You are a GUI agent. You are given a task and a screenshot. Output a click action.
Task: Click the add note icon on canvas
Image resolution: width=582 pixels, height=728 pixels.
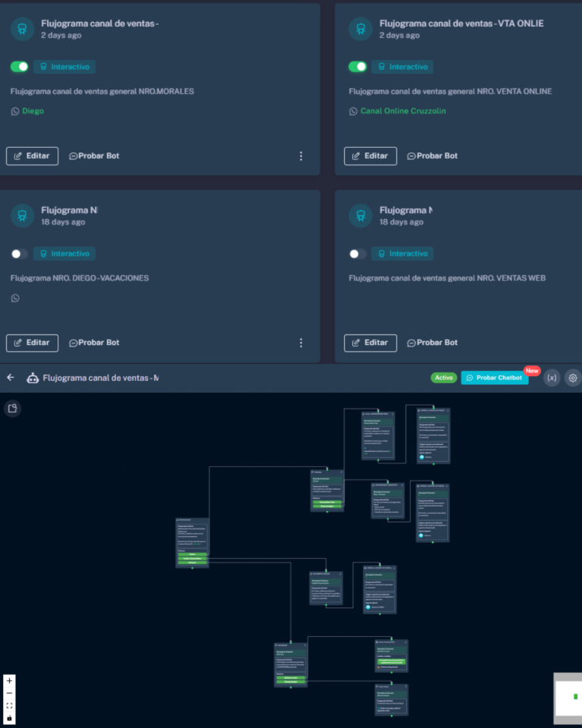pos(12,409)
